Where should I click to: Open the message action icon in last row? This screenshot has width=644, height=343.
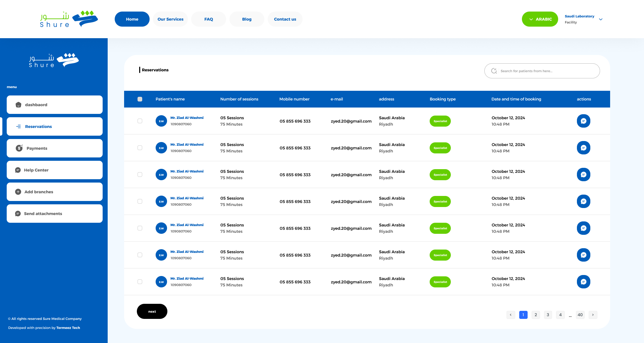coord(583,282)
